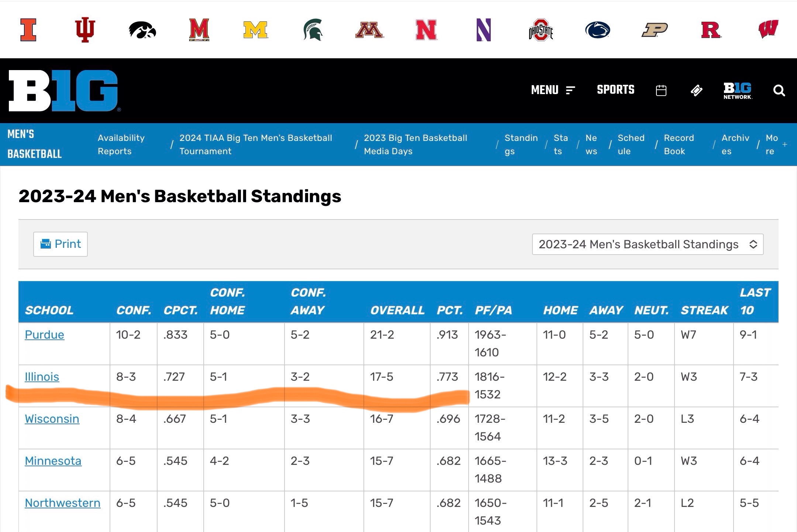
Task: Expand the standings season dropdown
Action: [x=648, y=244]
